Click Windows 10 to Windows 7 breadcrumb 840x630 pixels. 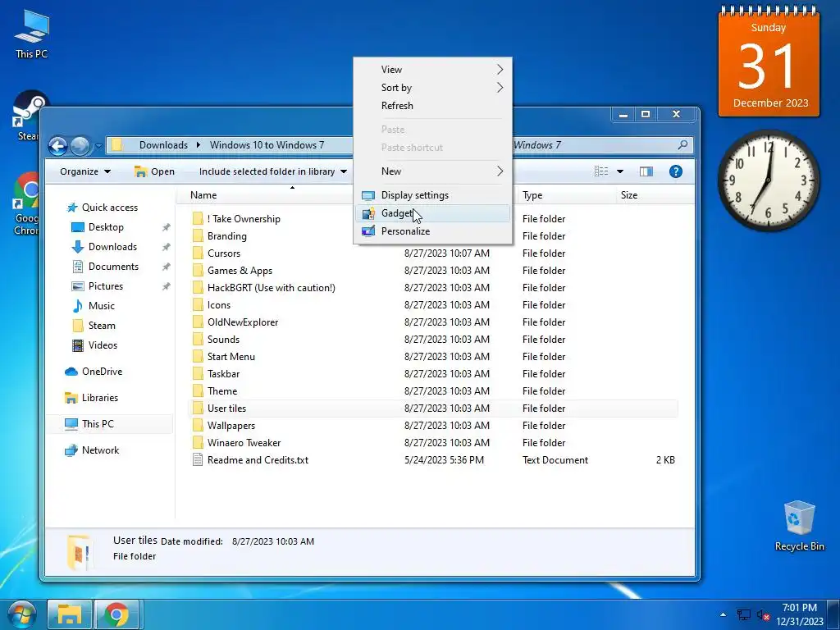pos(267,144)
